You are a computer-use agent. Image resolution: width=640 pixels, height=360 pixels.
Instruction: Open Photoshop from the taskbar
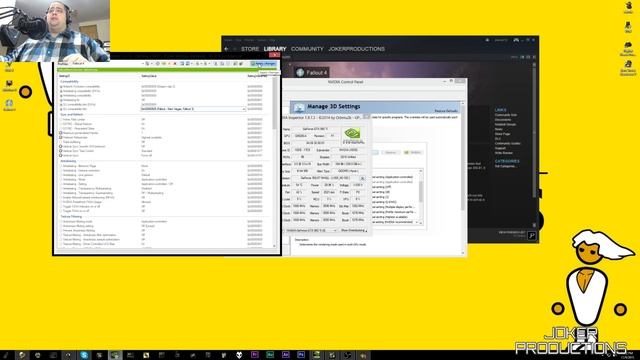[x=301, y=355]
